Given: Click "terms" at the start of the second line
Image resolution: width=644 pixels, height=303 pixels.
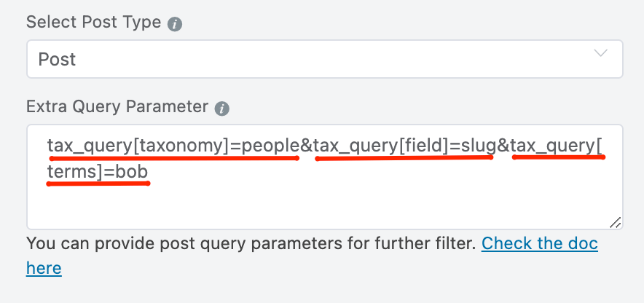Looking at the screenshot, I should click(x=71, y=173).
